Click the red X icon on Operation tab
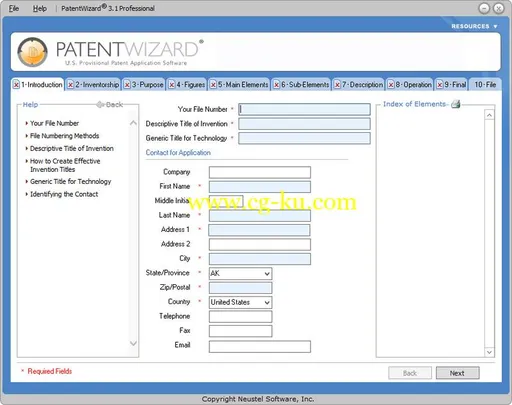The width and height of the screenshot is (512, 405). [x=391, y=85]
